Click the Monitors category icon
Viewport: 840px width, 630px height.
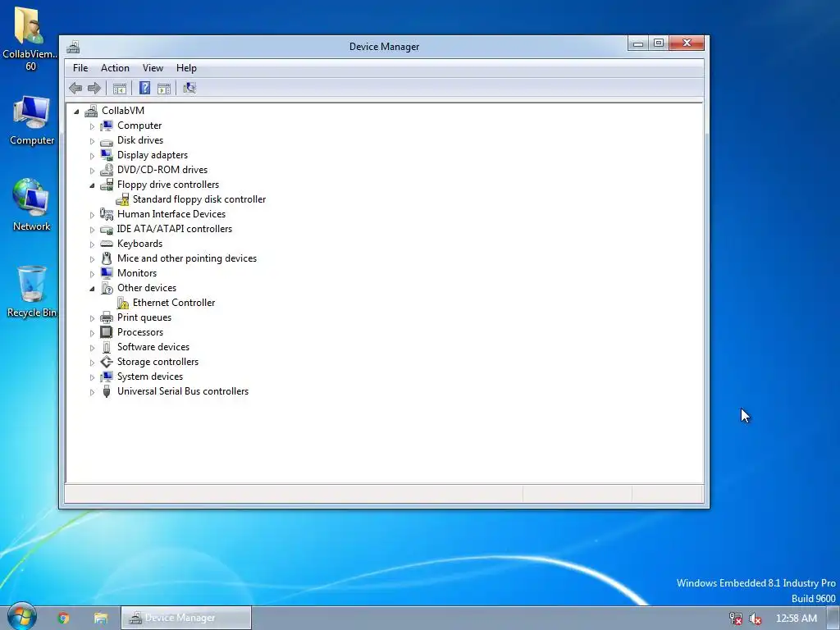tap(107, 273)
